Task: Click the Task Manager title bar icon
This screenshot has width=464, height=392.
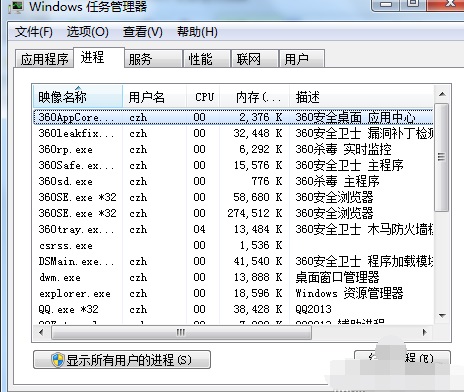Action: click(x=16, y=7)
